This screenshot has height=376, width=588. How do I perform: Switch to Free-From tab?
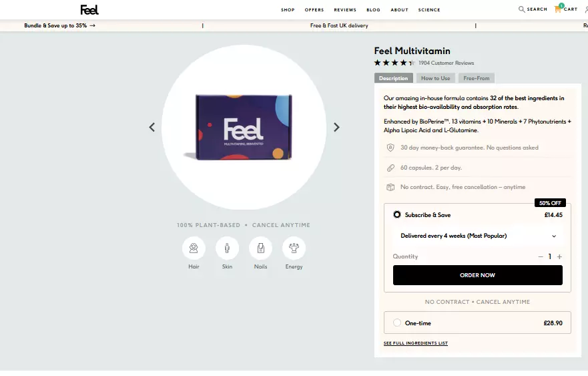pos(477,78)
